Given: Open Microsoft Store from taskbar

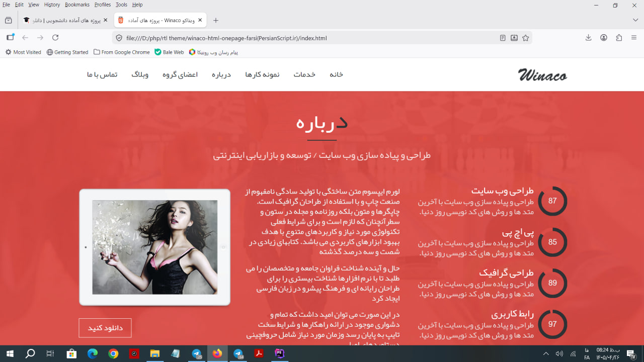Looking at the screenshot, I should (x=71, y=353).
